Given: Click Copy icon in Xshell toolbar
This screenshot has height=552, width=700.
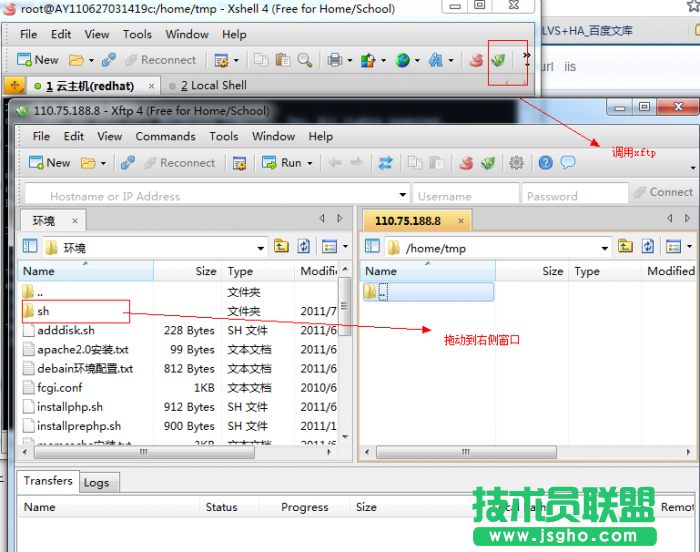Looking at the screenshot, I should click(x=261, y=60).
